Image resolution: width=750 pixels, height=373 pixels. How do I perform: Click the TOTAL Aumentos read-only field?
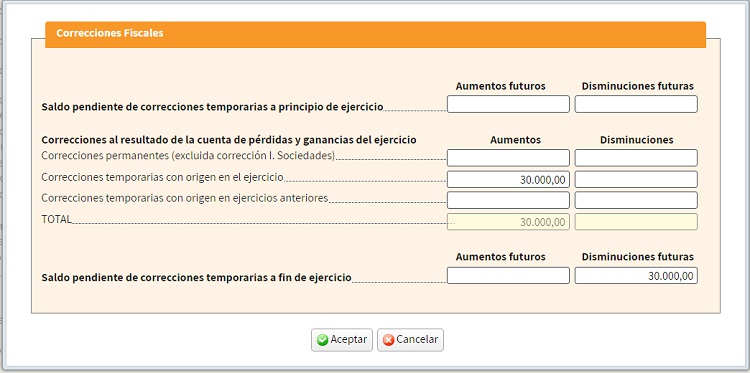[508, 222]
